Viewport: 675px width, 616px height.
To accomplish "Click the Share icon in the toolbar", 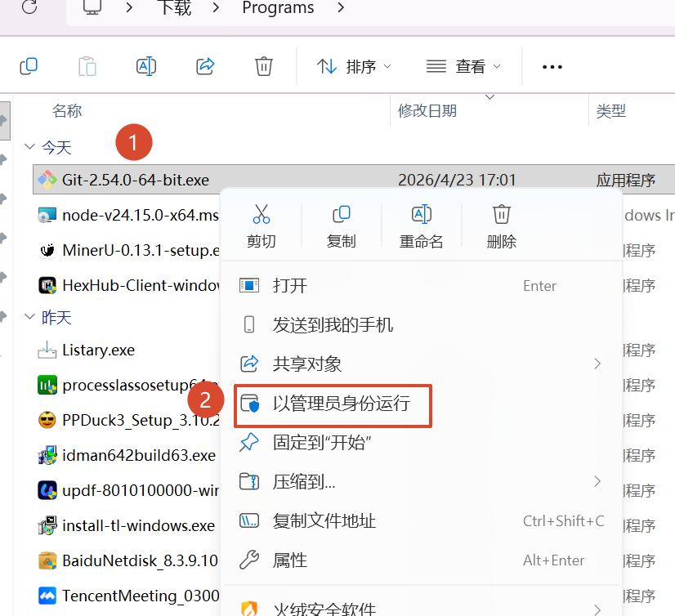I will click(205, 66).
